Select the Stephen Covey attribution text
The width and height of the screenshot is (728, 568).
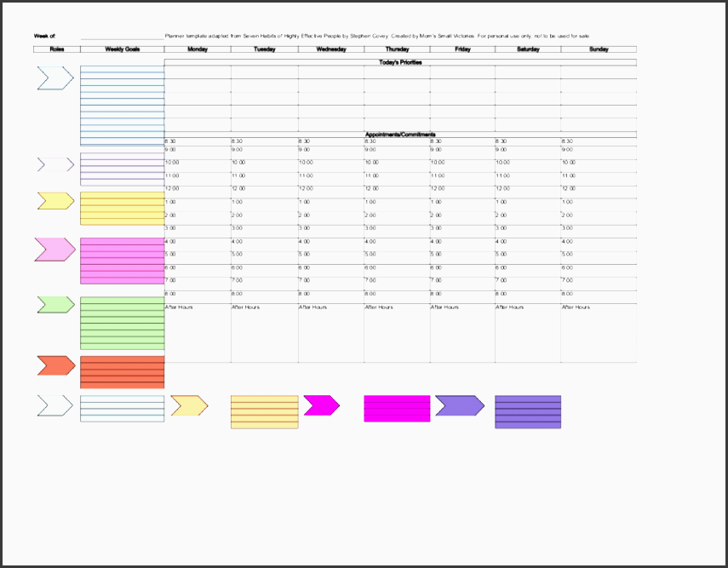[x=377, y=37]
